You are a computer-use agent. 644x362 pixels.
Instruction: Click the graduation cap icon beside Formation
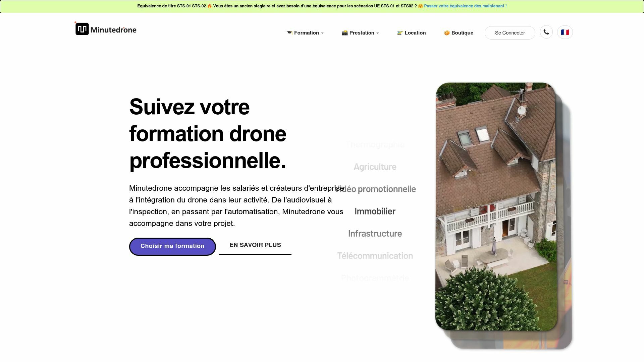pyautogui.click(x=290, y=33)
